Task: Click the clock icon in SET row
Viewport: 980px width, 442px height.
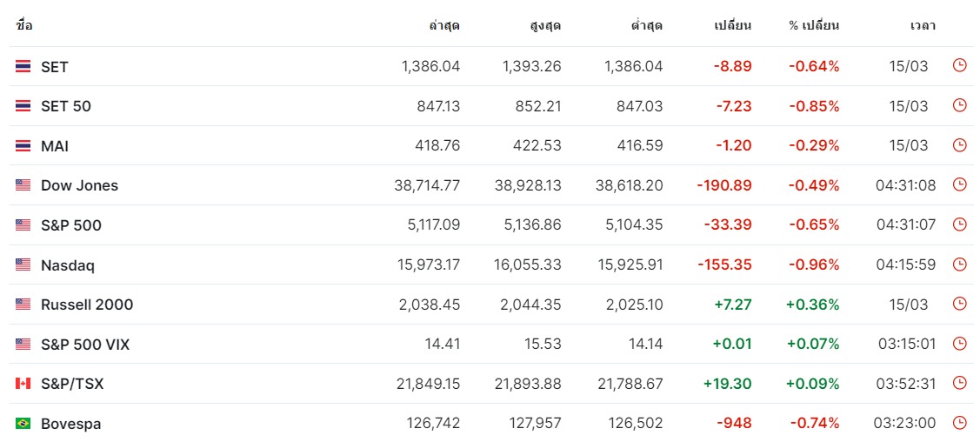Action: point(959,66)
